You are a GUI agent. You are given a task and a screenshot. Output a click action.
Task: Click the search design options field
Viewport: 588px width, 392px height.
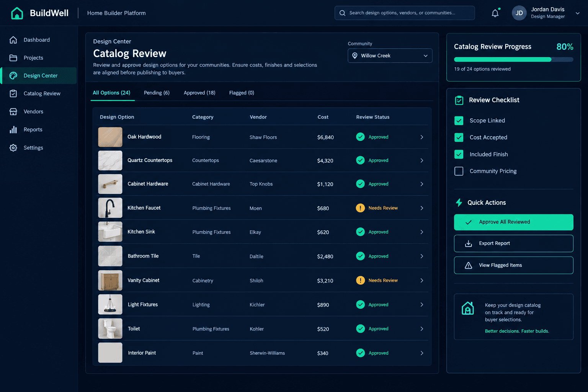click(405, 13)
